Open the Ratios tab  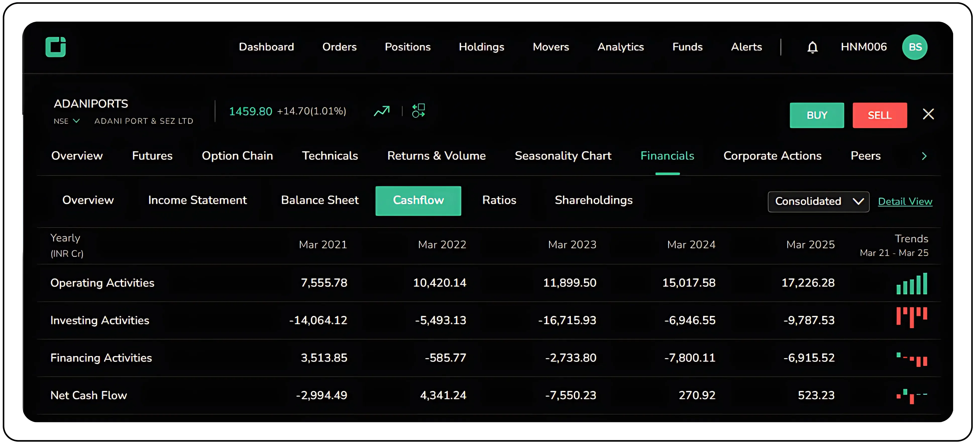499,200
